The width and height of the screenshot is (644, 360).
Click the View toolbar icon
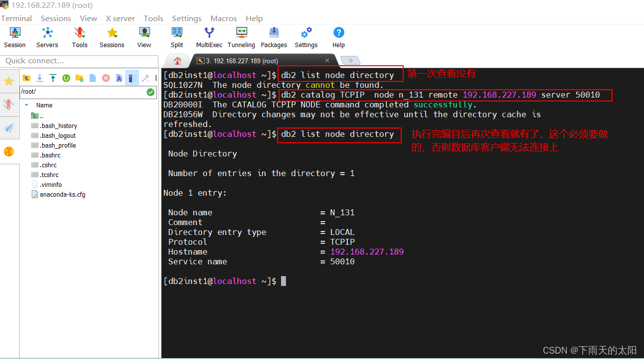(x=144, y=37)
